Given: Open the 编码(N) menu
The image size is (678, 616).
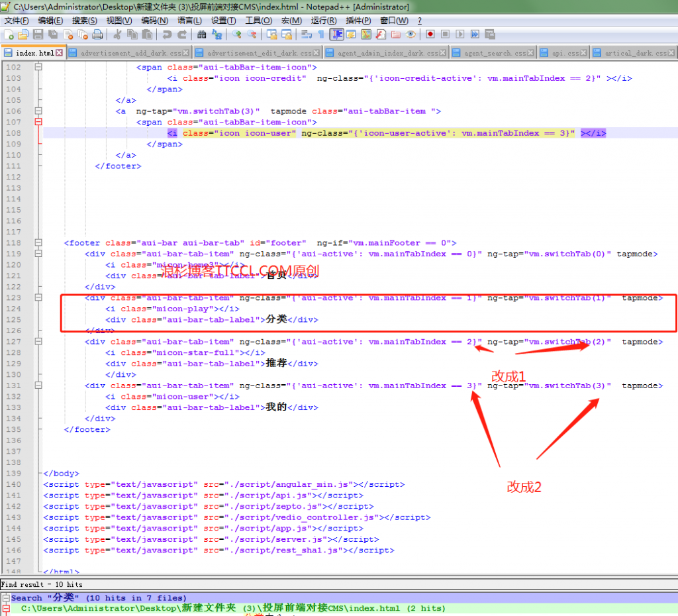Looking at the screenshot, I should tap(154, 21).
